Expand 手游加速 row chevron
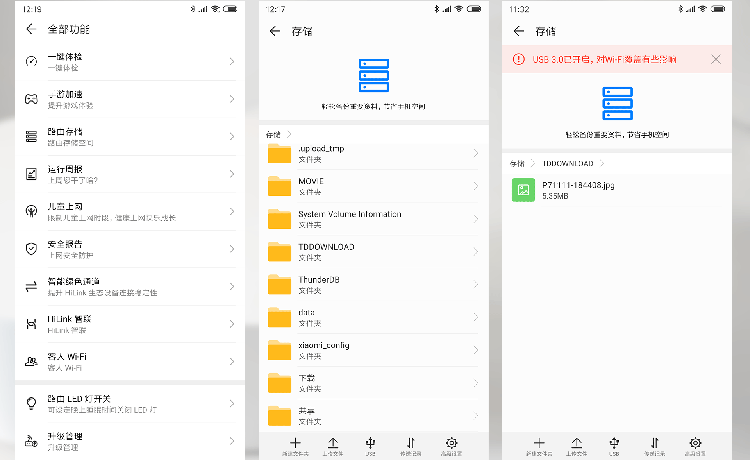750x460 pixels. (232, 99)
